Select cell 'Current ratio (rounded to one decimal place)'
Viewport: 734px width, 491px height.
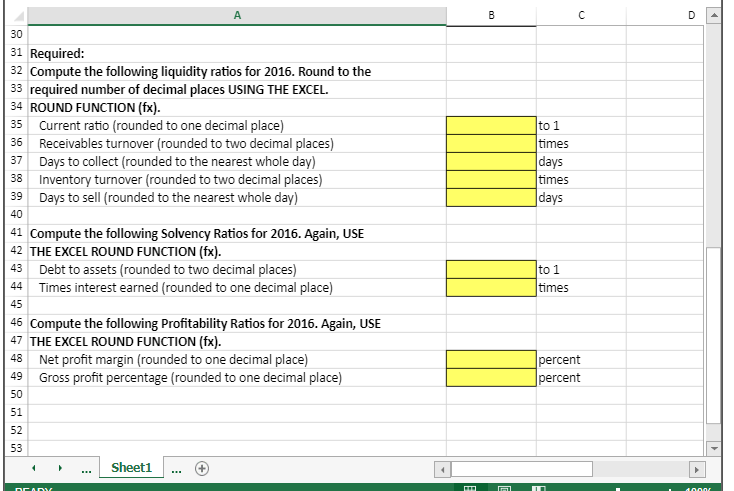pyautogui.click(x=237, y=125)
